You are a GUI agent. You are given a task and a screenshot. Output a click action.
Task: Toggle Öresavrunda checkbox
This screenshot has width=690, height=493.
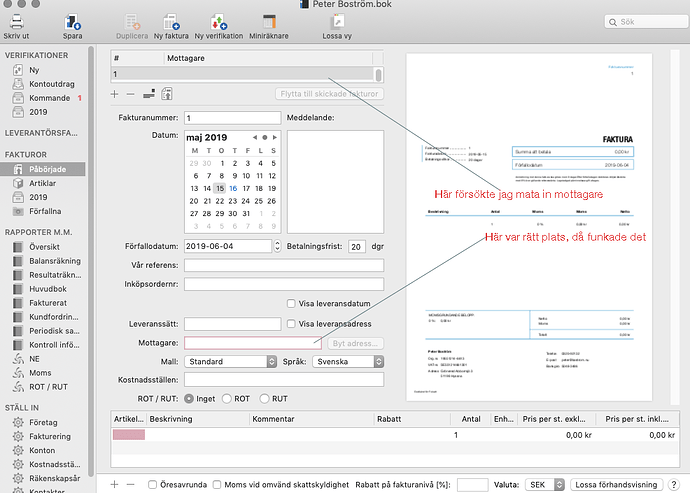(152, 484)
